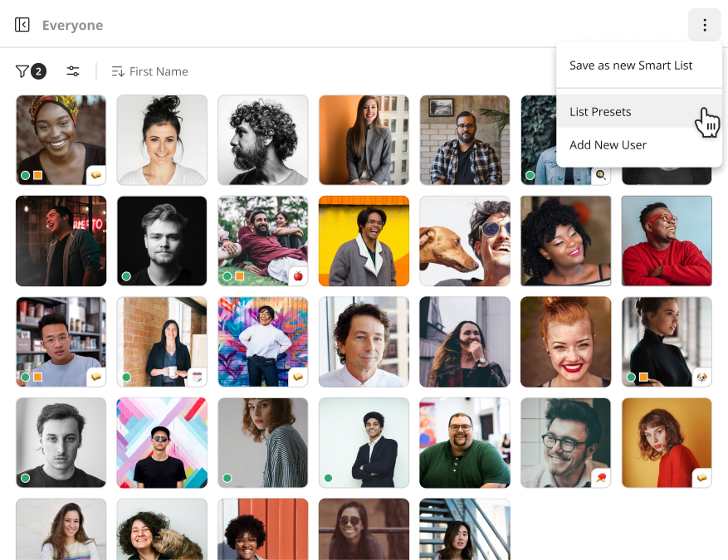The height and width of the screenshot is (560, 728).
Task: Click calendar badge on brick wall woman card
Action: pyautogui.click(x=198, y=377)
